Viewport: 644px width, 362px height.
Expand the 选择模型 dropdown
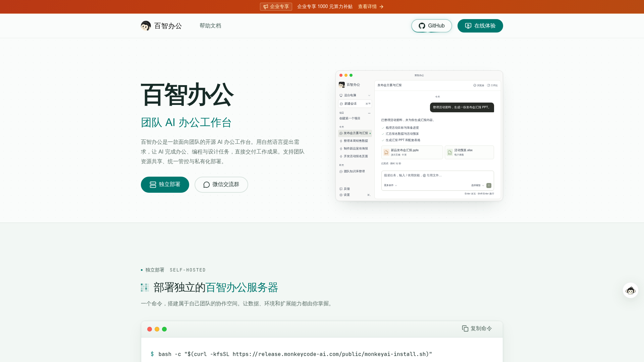(478, 185)
